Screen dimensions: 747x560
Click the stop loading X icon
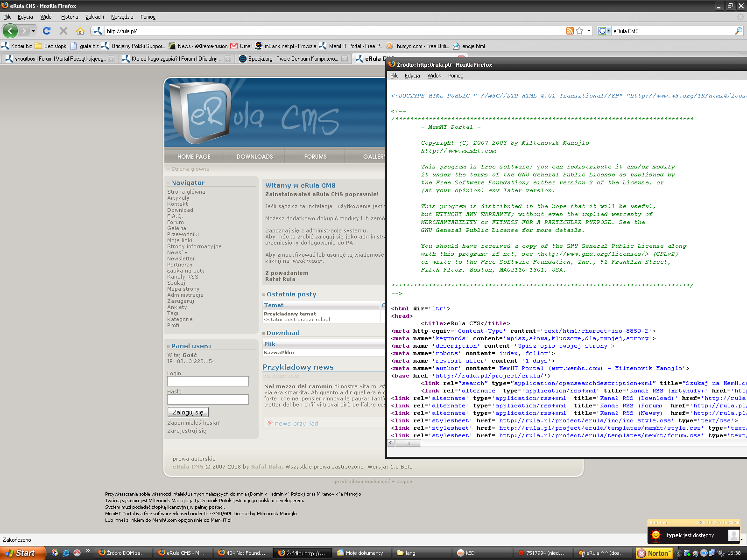coord(63,31)
